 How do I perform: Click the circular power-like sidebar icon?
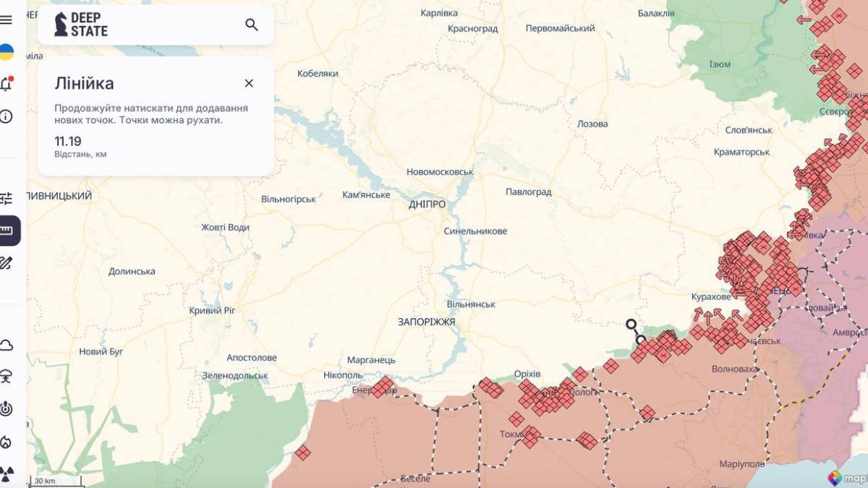coord(7,408)
